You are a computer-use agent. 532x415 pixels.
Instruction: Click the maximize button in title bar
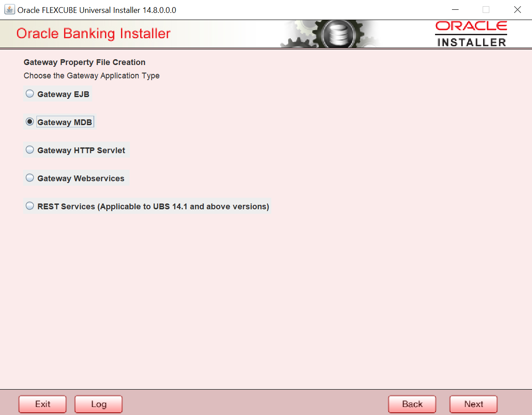point(486,9)
